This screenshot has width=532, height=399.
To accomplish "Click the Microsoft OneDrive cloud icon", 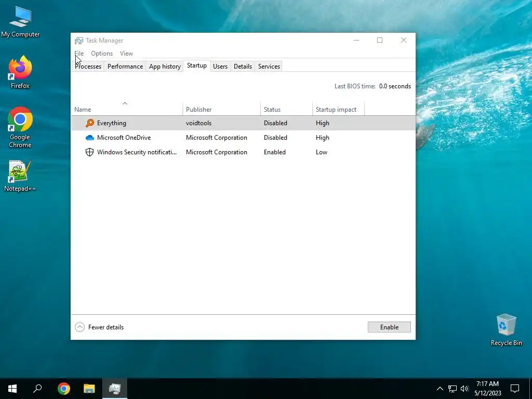I will tap(89, 137).
